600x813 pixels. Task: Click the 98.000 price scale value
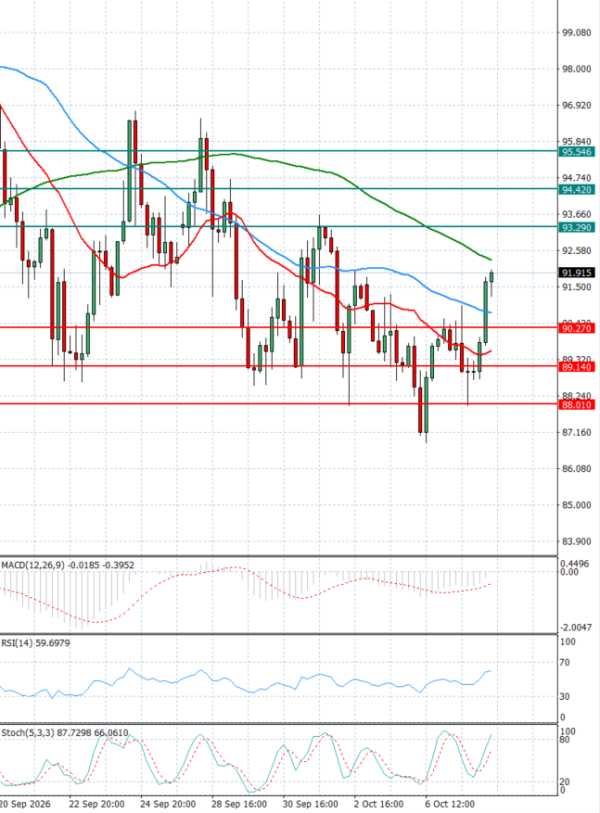click(577, 69)
